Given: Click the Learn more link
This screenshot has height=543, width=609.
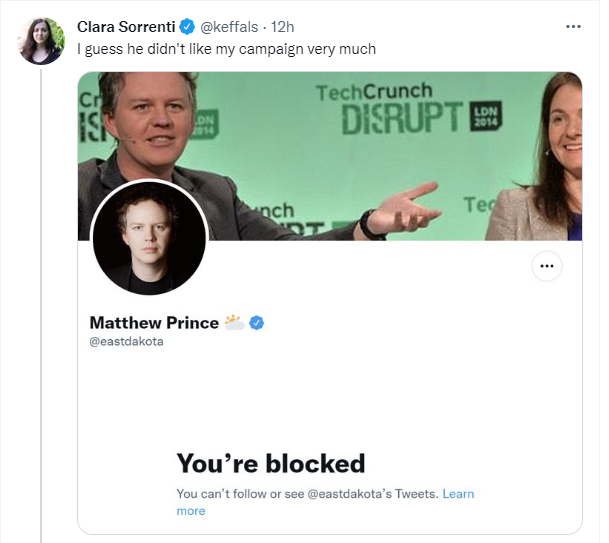Looking at the screenshot, I should pyautogui.click(x=457, y=494).
